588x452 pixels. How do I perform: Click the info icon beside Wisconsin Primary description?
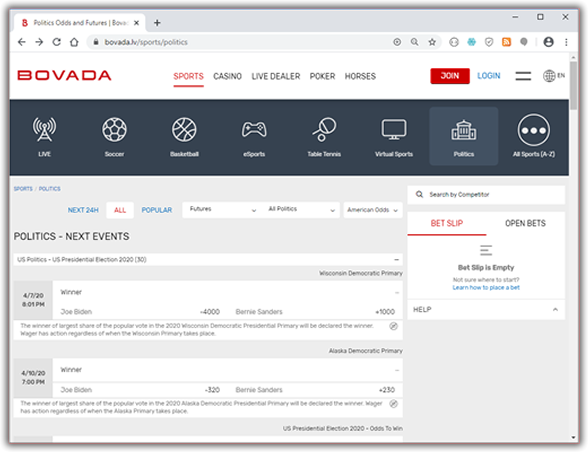tap(393, 326)
